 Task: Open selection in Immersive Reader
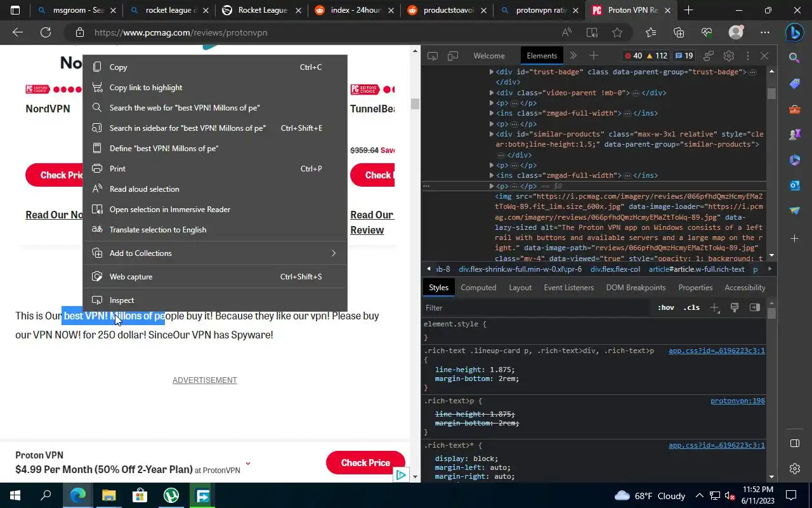(x=215, y=209)
